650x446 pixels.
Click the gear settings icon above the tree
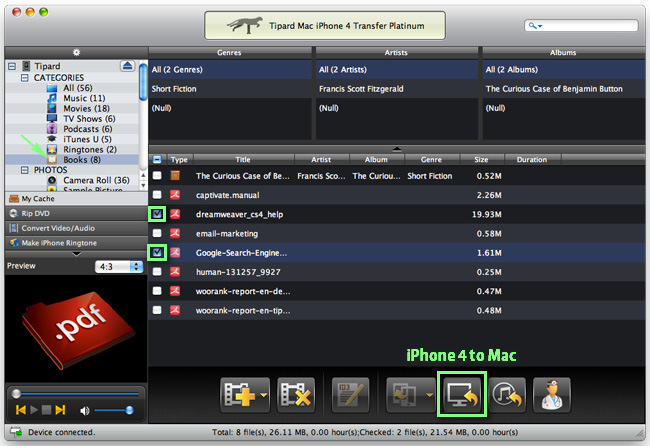point(76,52)
